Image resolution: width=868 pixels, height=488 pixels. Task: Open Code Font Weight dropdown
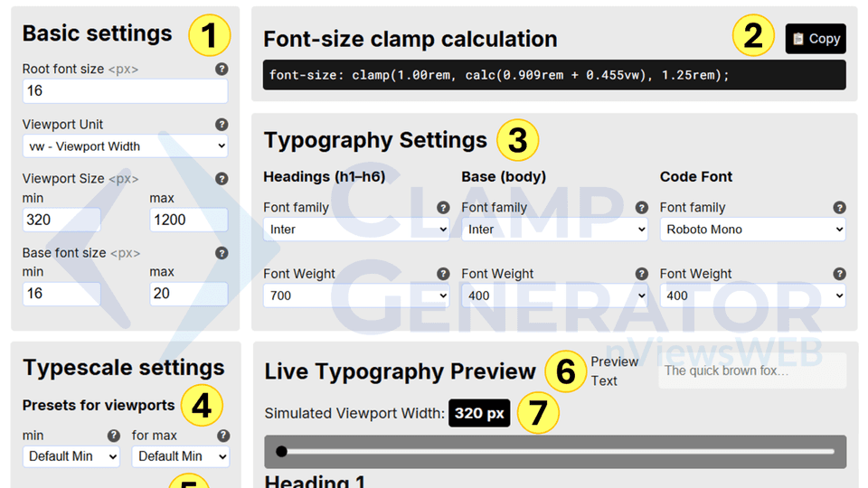[752, 296]
